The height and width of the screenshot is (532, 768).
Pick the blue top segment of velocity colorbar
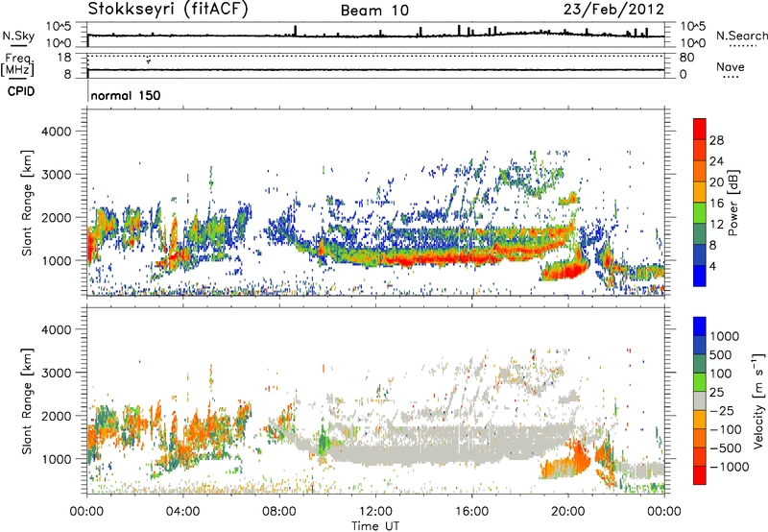coord(700,326)
